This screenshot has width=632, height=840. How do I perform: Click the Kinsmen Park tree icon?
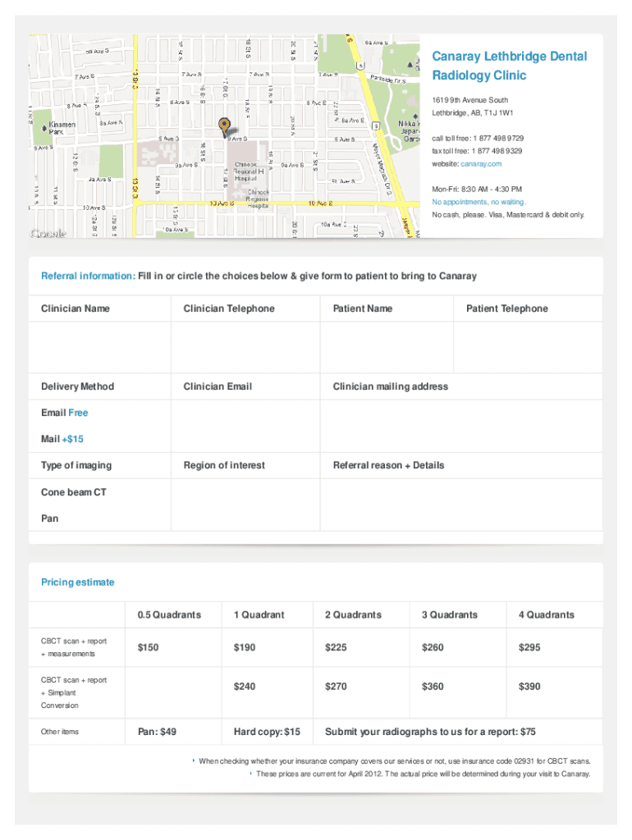coord(44,128)
